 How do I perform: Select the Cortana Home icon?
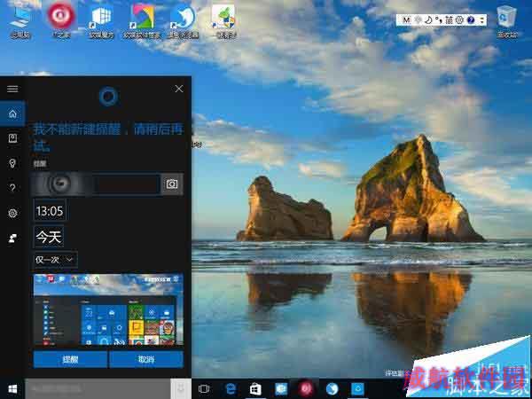click(12, 113)
